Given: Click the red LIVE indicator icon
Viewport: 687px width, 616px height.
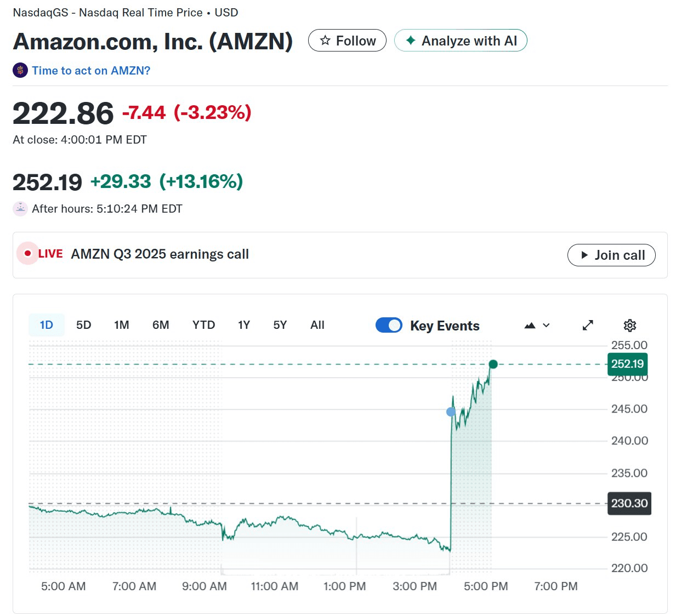Looking at the screenshot, I should 27,254.
